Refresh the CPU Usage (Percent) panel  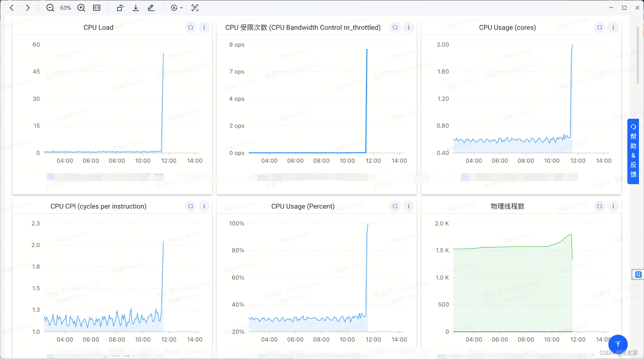[x=395, y=206]
